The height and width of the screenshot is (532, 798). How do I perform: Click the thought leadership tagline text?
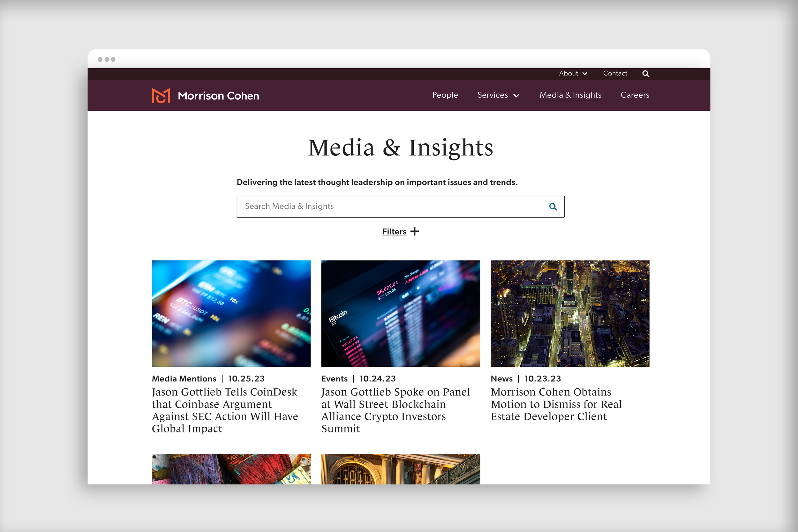point(377,182)
